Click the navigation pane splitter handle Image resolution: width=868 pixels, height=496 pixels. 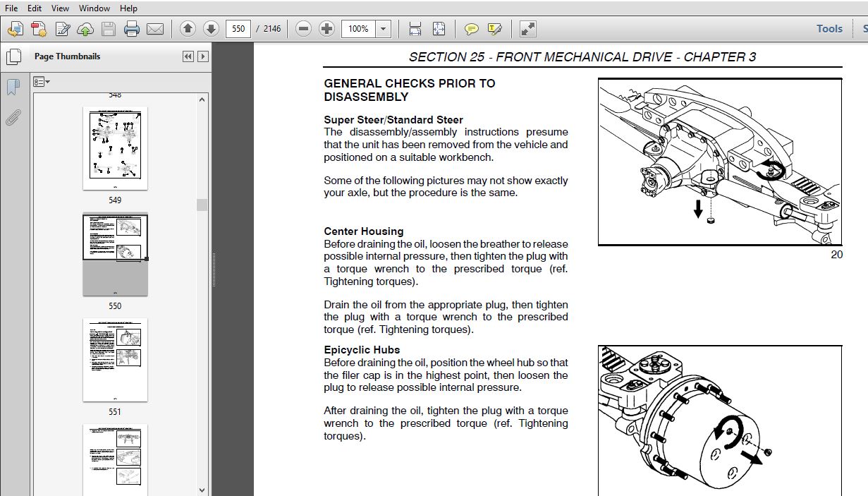pos(214,270)
